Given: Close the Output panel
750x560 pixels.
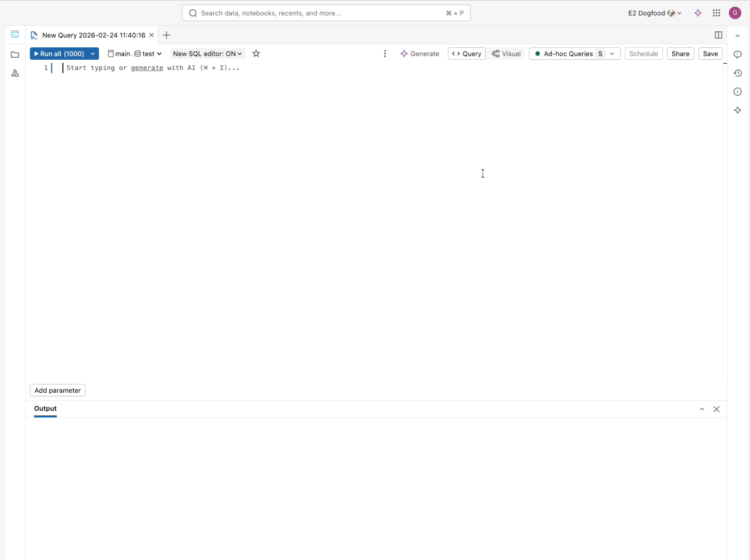Looking at the screenshot, I should 717,409.
